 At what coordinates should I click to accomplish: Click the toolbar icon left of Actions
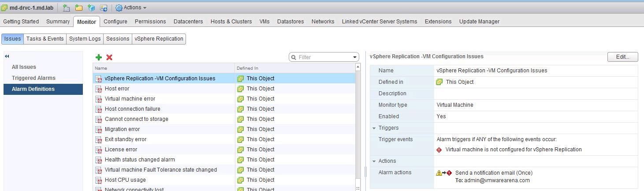click(104, 7)
